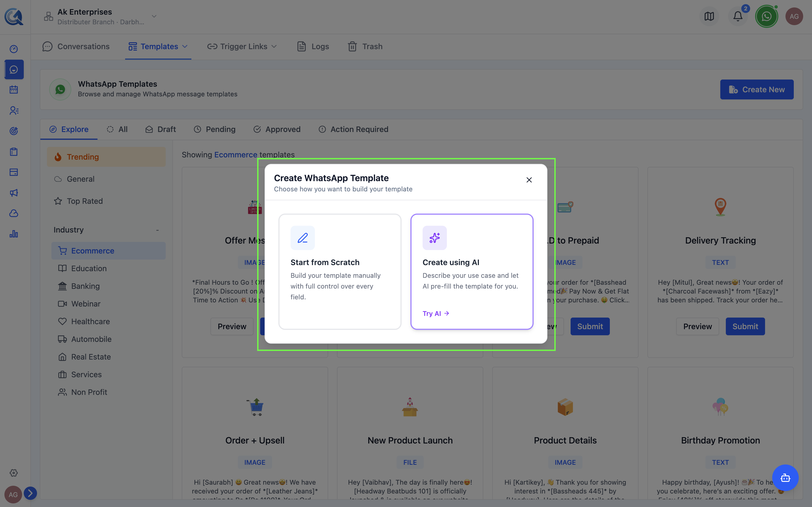Select the Webinar industry
Viewport: 812px width, 507px height.
(x=108, y=304)
